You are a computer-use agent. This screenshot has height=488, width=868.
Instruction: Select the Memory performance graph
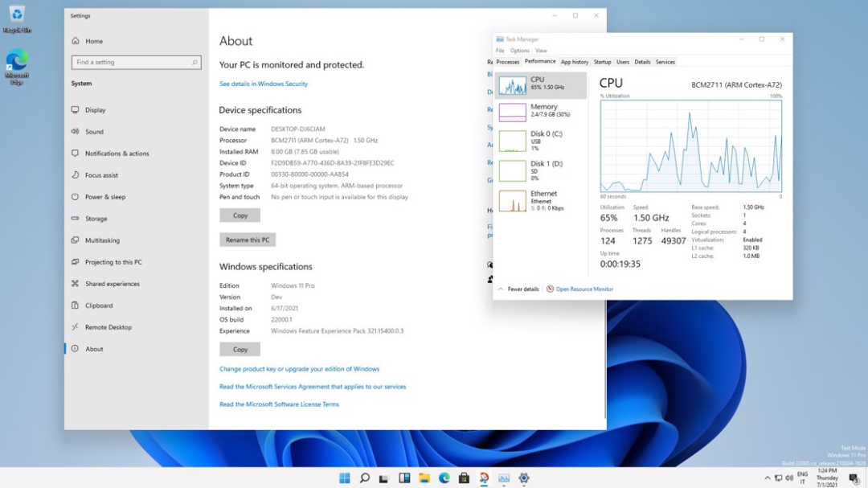tap(540, 111)
